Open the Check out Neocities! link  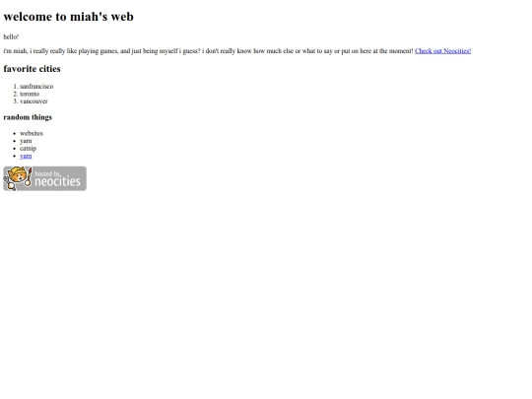coord(442,51)
